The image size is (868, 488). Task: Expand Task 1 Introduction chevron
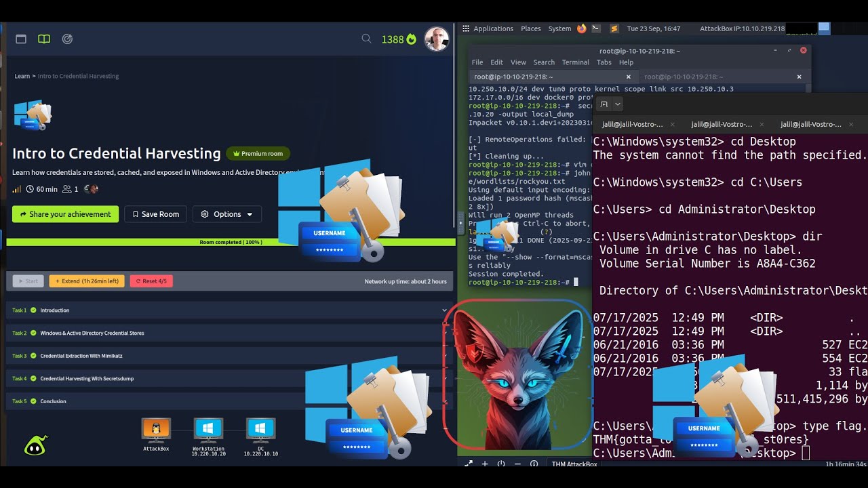pyautogui.click(x=444, y=310)
